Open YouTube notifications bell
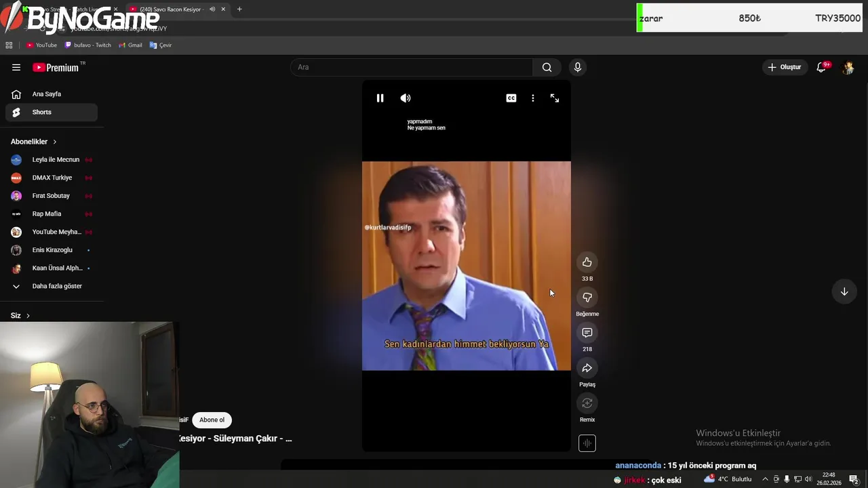This screenshot has width=868, height=488. click(822, 67)
